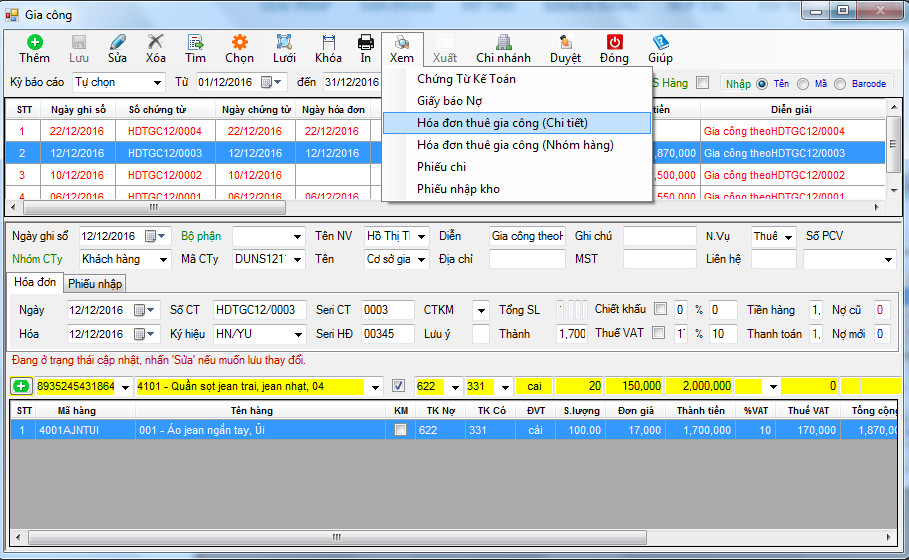Click the Duyệt approve icon

565,42
